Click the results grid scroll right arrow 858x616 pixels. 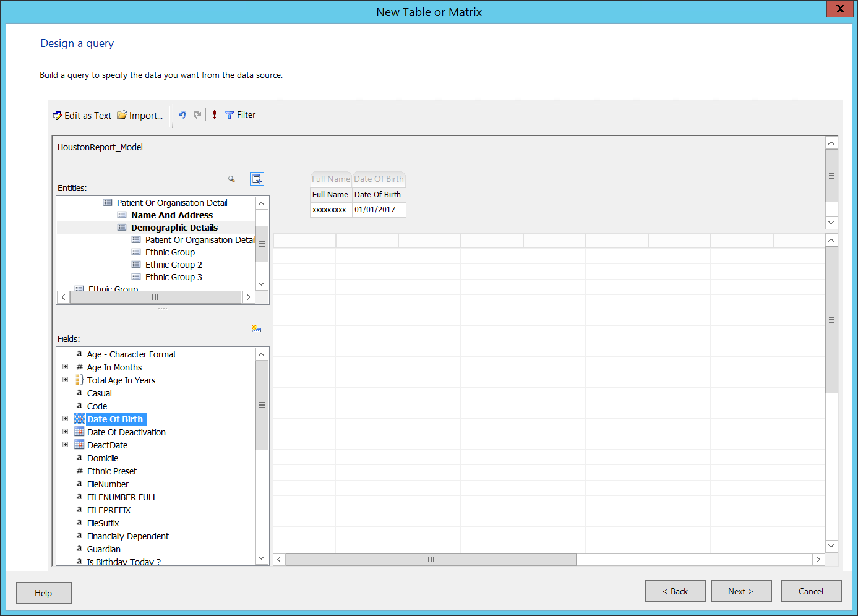click(x=818, y=559)
